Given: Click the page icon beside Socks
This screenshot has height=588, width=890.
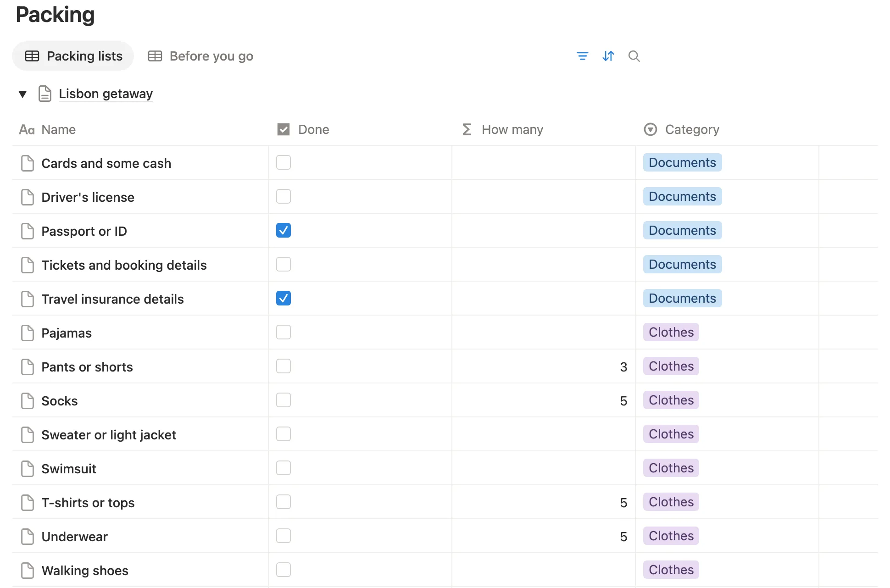Looking at the screenshot, I should click(x=28, y=401).
